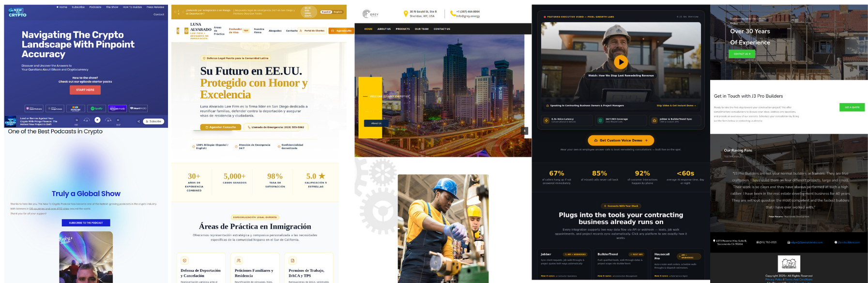
Task: Click green CONTACT US button on builders hero
Action: 742,54
